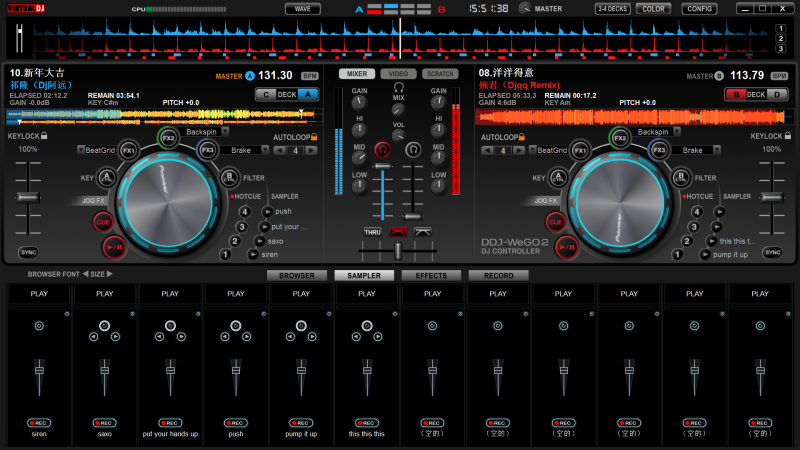Open the Backspin effect dropdown on right deck
The width and height of the screenshot is (800, 450).
tap(677, 132)
